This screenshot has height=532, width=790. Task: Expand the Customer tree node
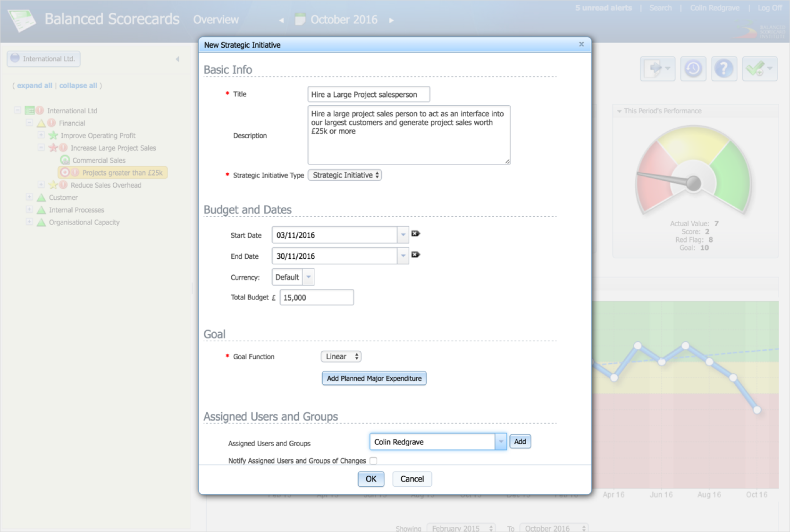(29, 197)
